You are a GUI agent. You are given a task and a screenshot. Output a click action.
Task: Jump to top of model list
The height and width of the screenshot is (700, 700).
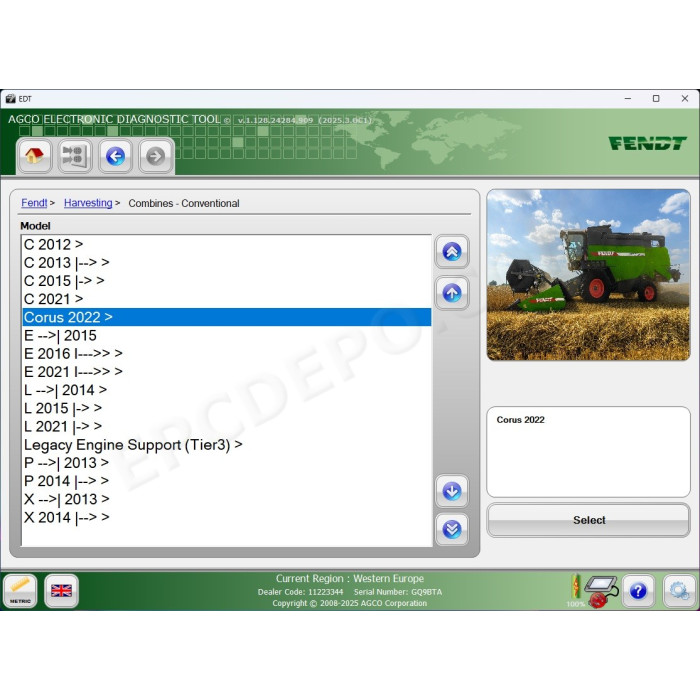(452, 252)
